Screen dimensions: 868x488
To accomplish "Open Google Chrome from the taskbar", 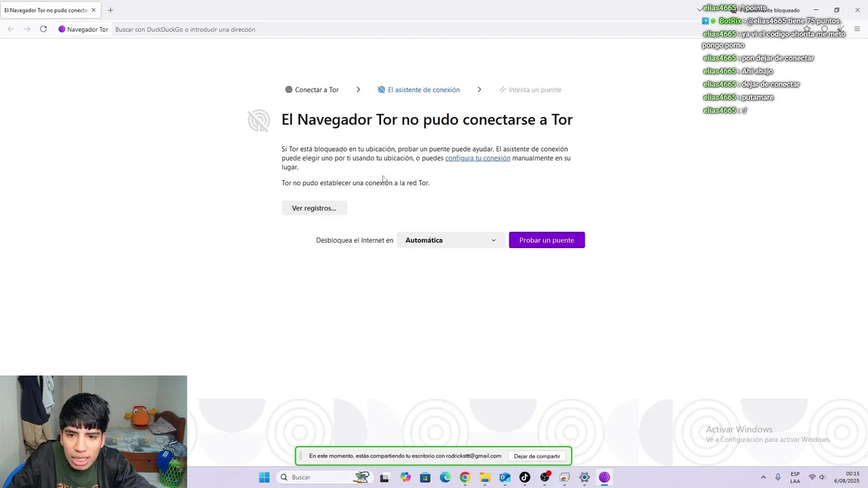I will tap(465, 477).
